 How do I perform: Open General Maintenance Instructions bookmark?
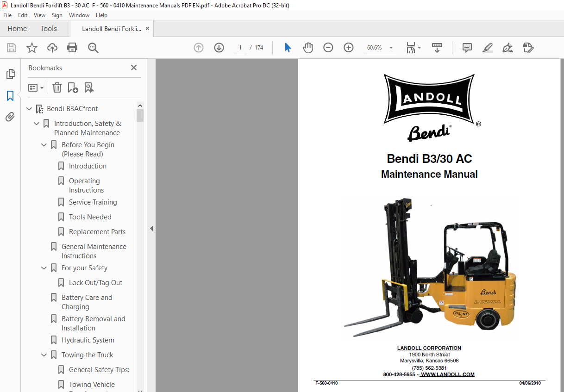coord(94,251)
